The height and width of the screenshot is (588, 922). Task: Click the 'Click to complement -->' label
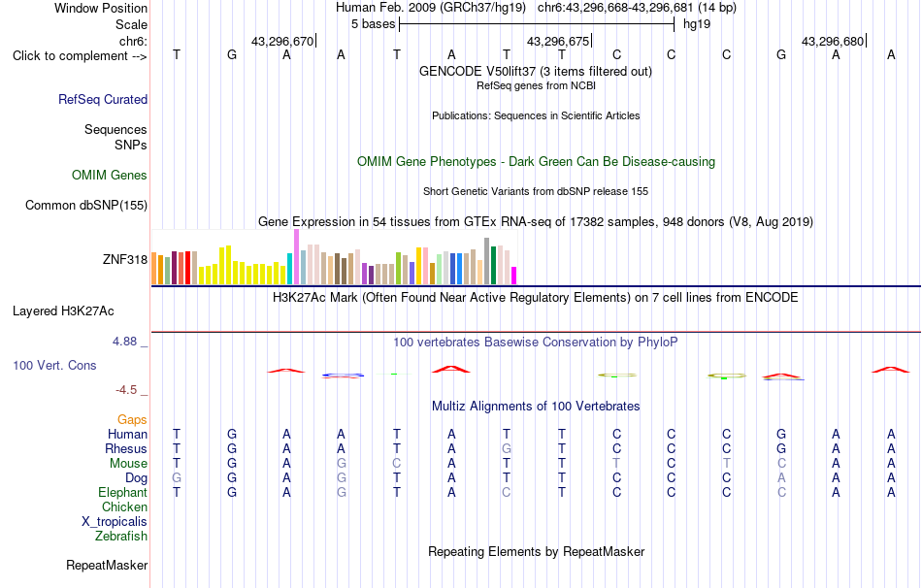coord(80,56)
